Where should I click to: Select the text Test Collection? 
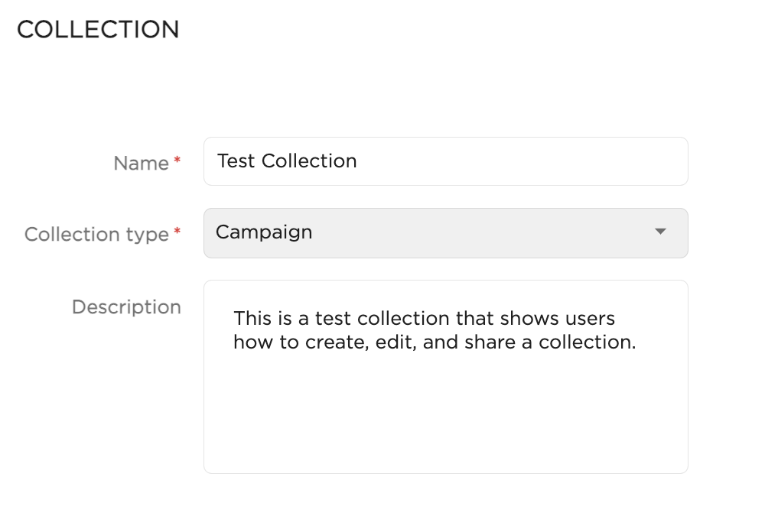point(287,161)
